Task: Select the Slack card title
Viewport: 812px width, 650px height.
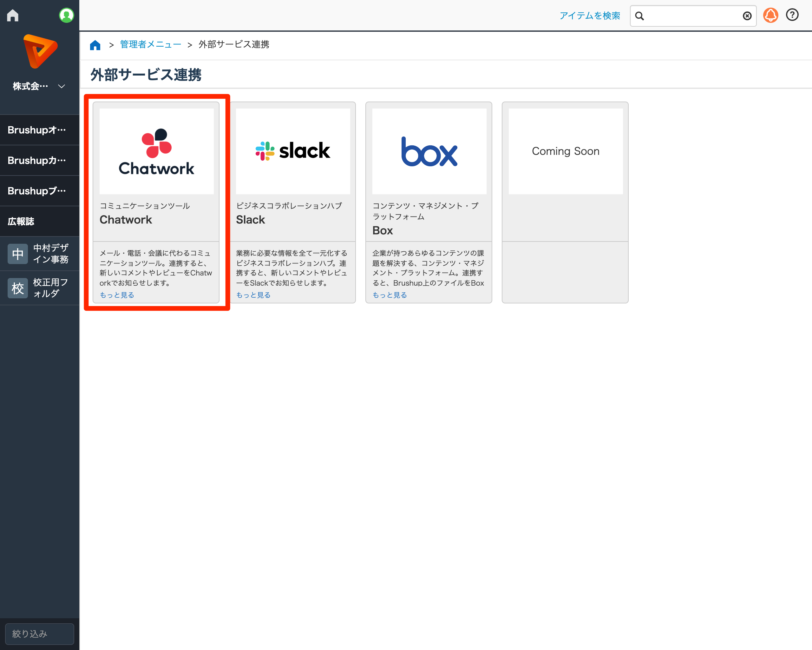Action: coord(251,220)
